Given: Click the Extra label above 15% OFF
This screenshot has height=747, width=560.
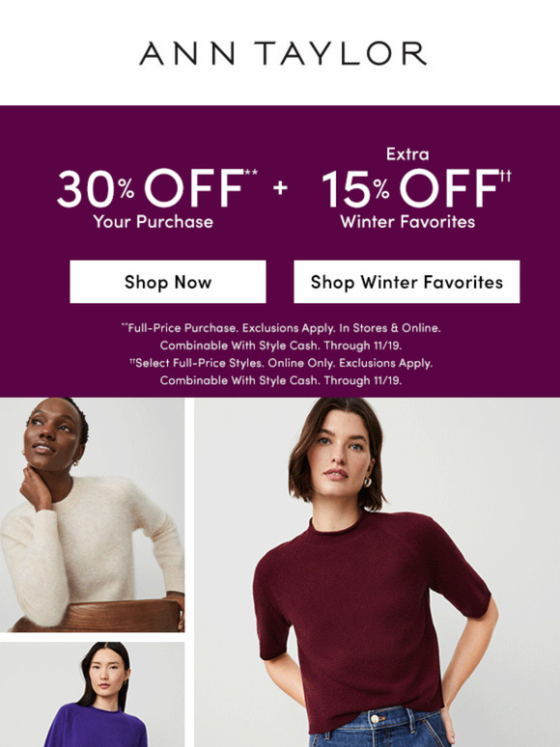Looking at the screenshot, I should (407, 153).
